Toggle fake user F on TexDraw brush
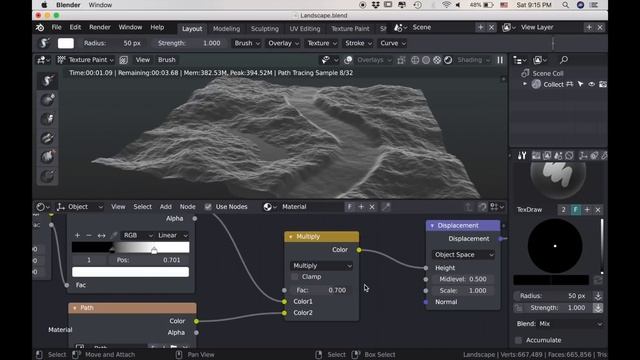 click(x=576, y=210)
